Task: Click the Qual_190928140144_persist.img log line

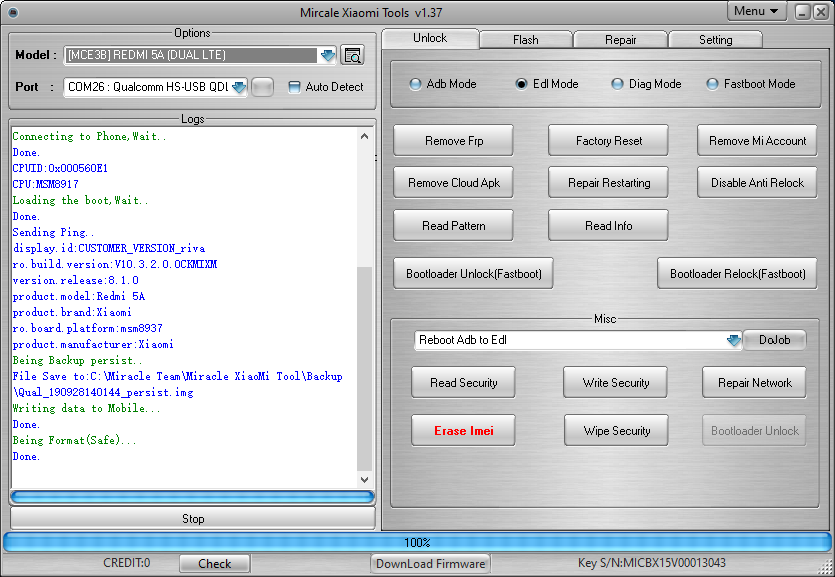Action: pyautogui.click(x=103, y=392)
